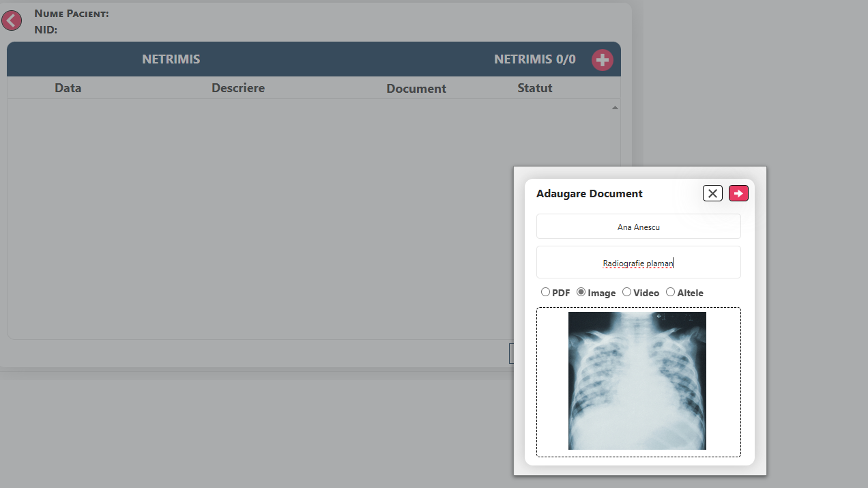
Task: Select the Video document type
Action: click(x=626, y=291)
